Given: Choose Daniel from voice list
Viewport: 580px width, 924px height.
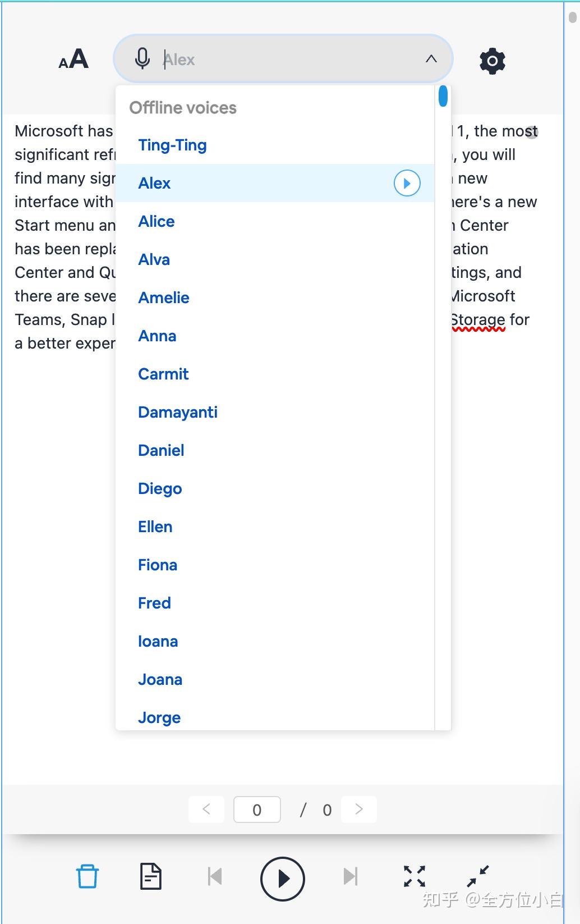Looking at the screenshot, I should coord(161,451).
